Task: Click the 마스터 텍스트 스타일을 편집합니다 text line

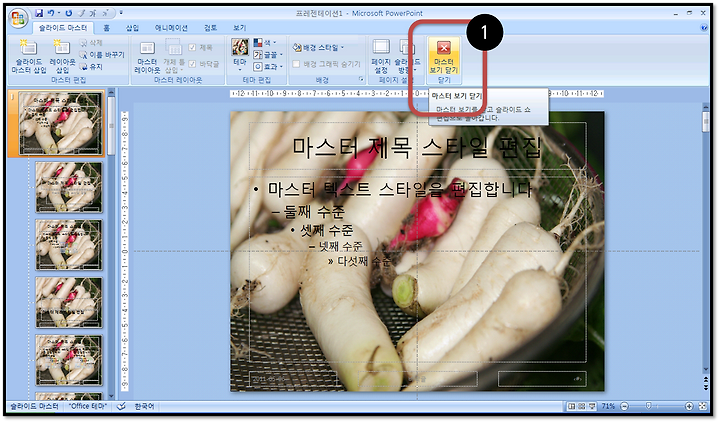Action: coord(399,189)
